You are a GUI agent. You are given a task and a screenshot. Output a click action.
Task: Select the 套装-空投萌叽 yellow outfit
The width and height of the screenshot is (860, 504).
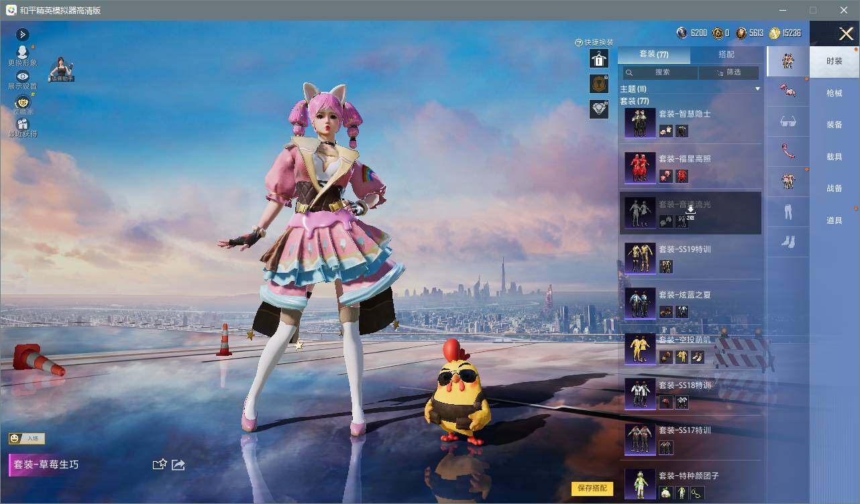[x=691, y=349]
